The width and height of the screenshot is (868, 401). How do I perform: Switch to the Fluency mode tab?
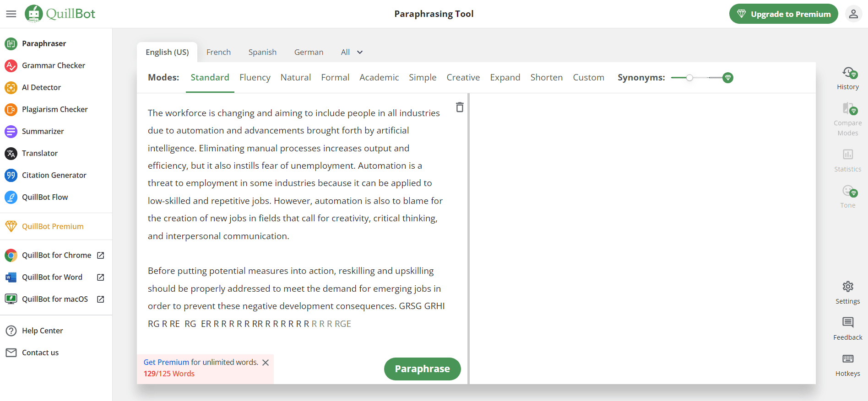(x=255, y=78)
